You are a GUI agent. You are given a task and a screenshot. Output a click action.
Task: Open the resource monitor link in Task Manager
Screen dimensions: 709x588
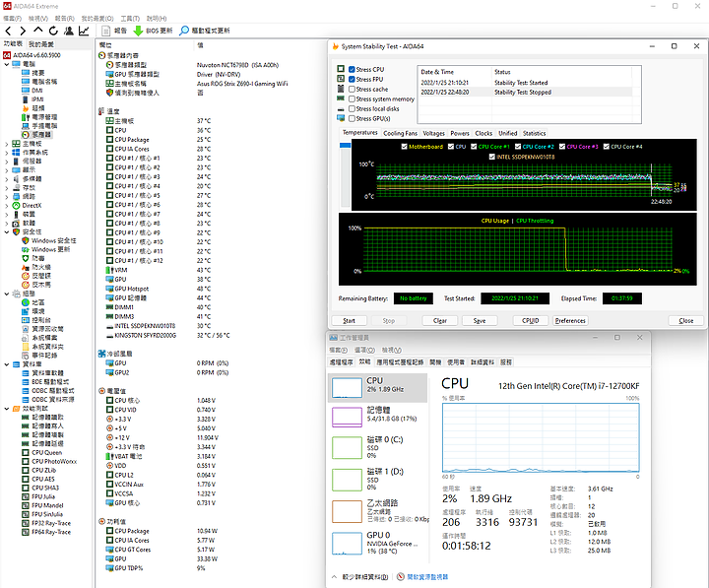pyautogui.click(x=427, y=577)
